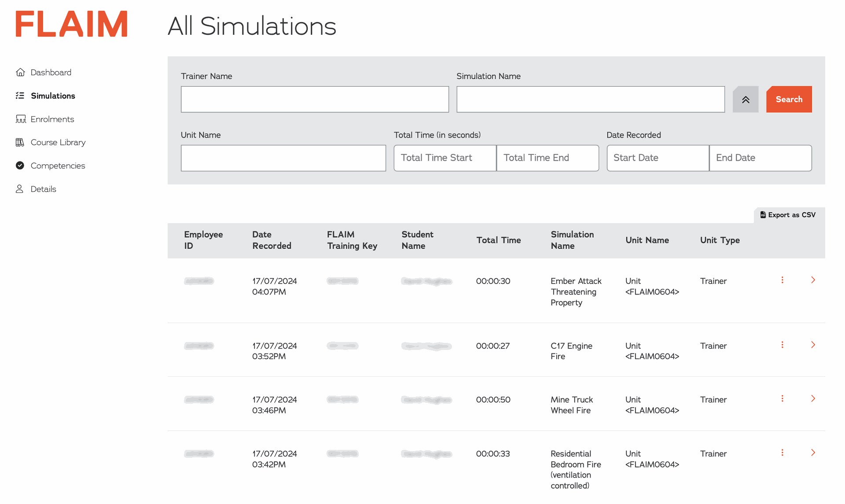845x504 pixels.
Task: Click the All Simulations page heading
Action: point(252,26)
